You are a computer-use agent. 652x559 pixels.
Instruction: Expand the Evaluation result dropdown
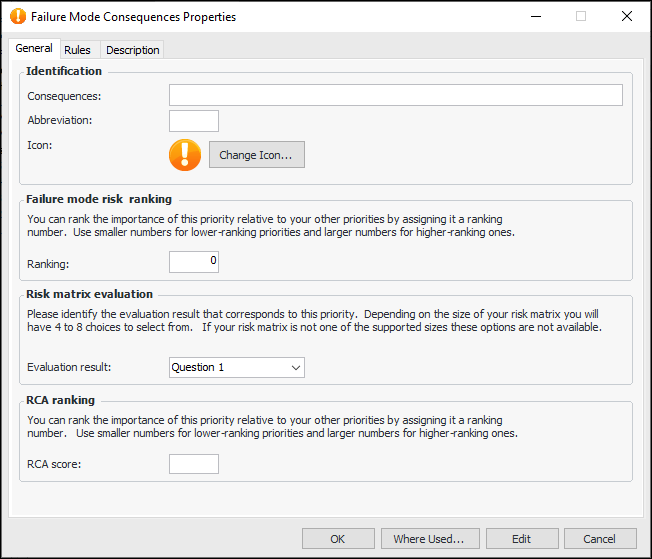(236, 367)
